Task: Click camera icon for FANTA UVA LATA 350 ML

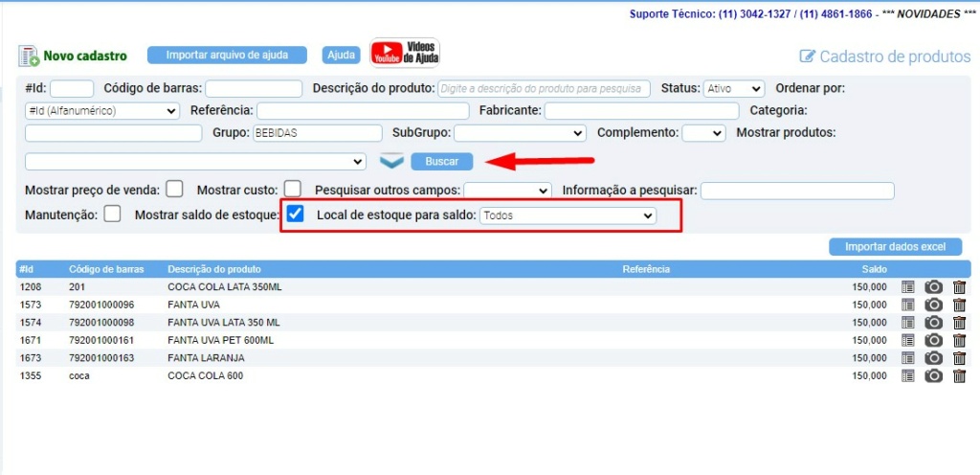Action: click(933, 323)
